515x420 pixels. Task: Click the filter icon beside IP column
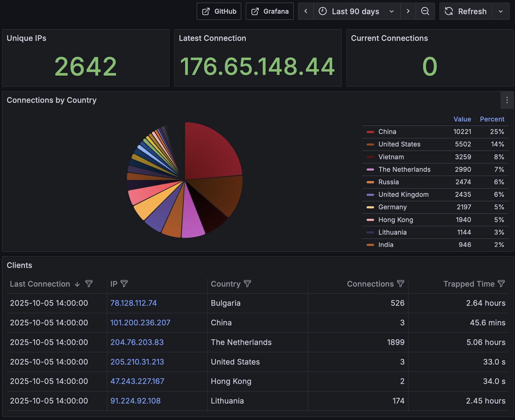(x=124, y=284)
